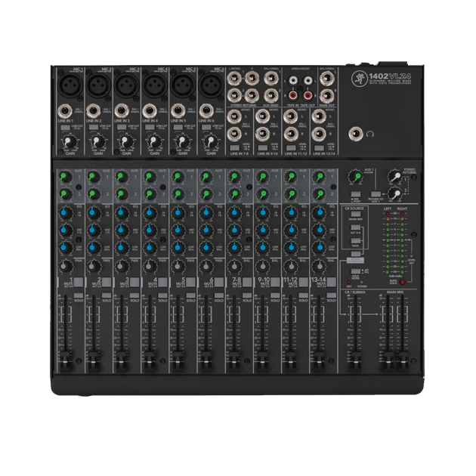Click the LINE IN 1 quarter-inch jack

tap(65, 111)
